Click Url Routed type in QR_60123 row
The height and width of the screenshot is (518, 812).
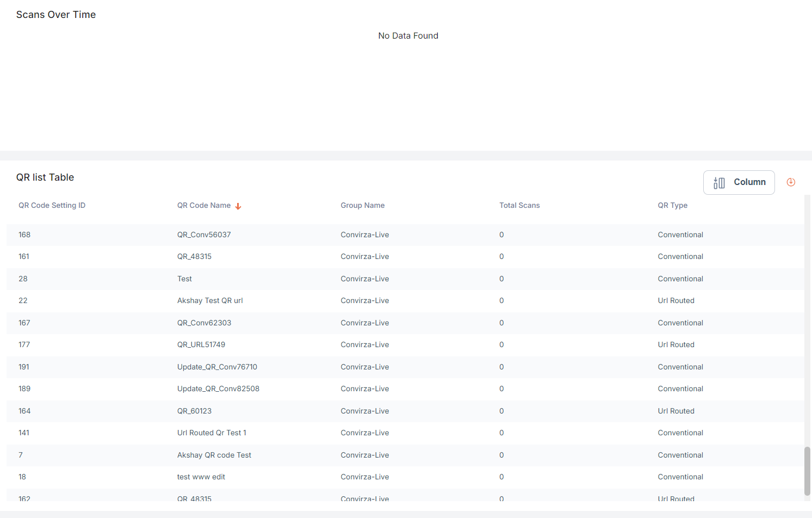(675, 411)
